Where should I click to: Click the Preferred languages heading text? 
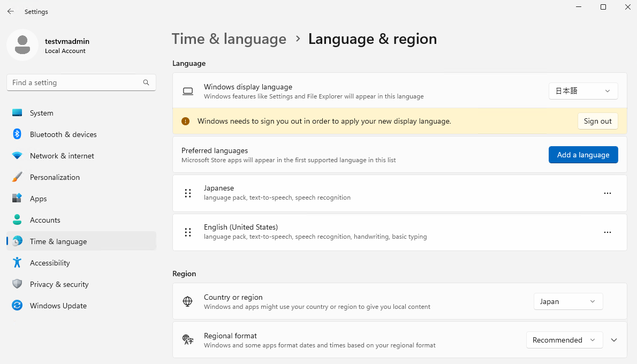[215, 150]
